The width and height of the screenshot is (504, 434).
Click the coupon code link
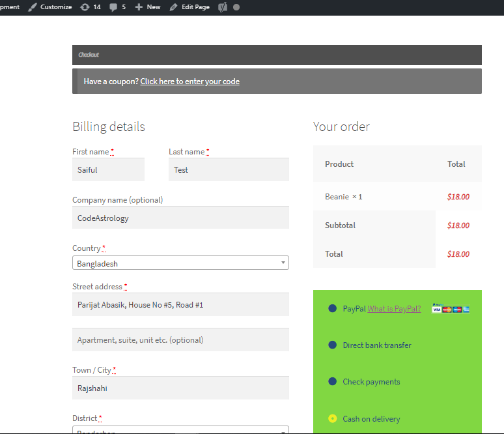[189, 81]
